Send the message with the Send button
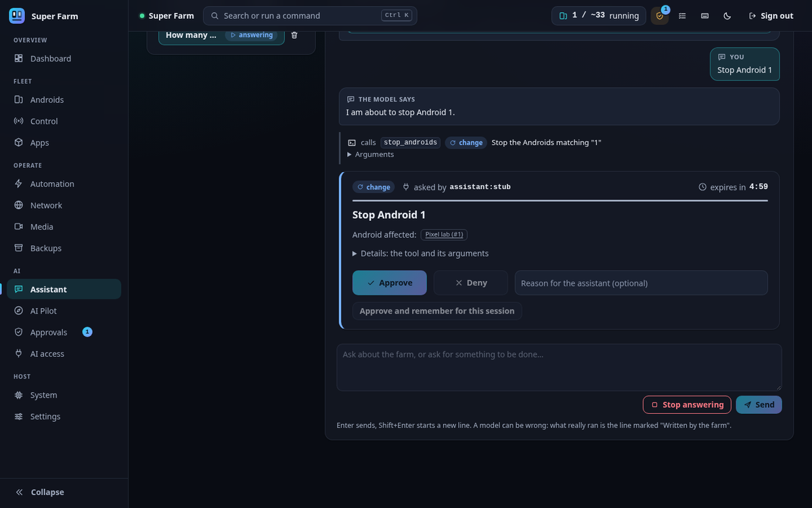The width and height of the screenshot is (812, 508). 759,405
